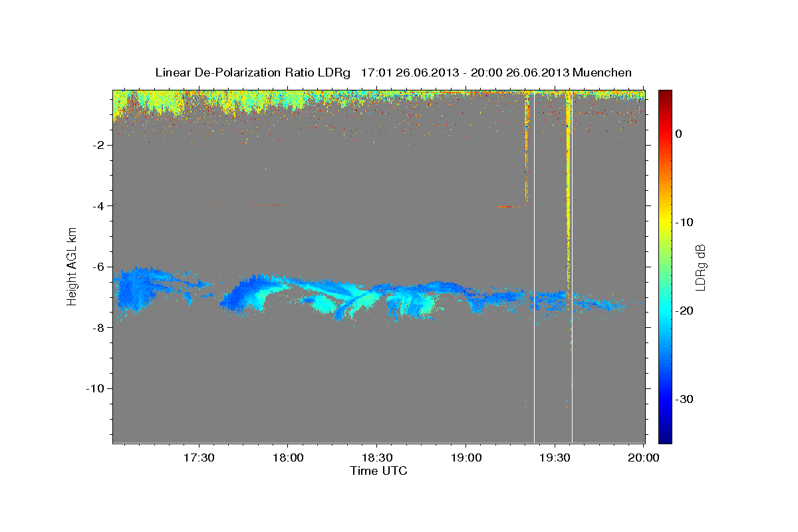The height and width of the screenshot is (532, 798).
Task: Click the dark red top of colorbar
Action: [x=665, y=94]
